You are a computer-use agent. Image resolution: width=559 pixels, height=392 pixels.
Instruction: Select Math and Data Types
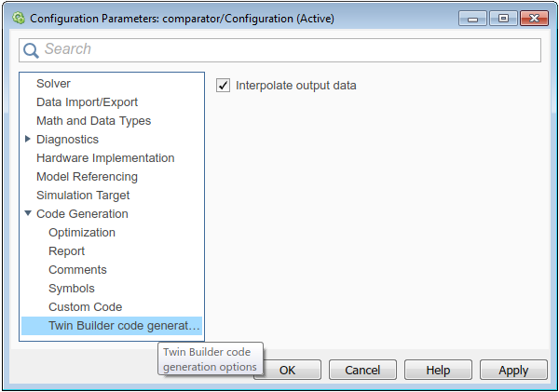pyautogui.click(x=93, y=121)
